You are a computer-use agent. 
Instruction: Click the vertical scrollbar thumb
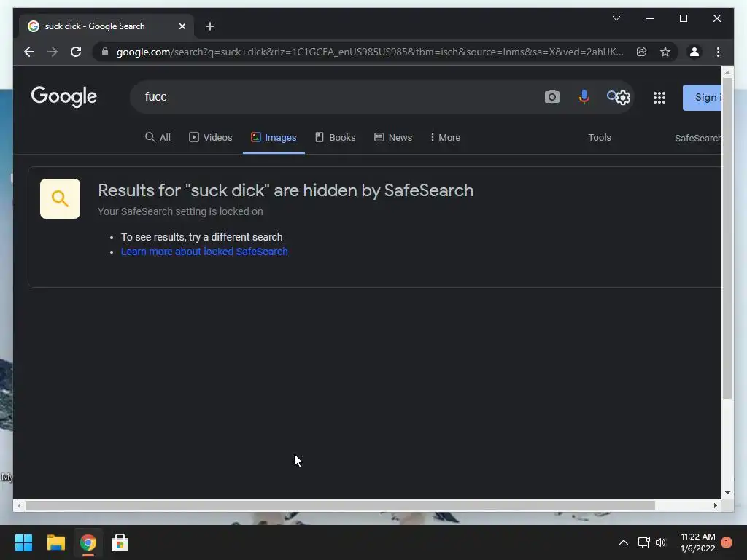pyautogui.click(x=727, y=238)
